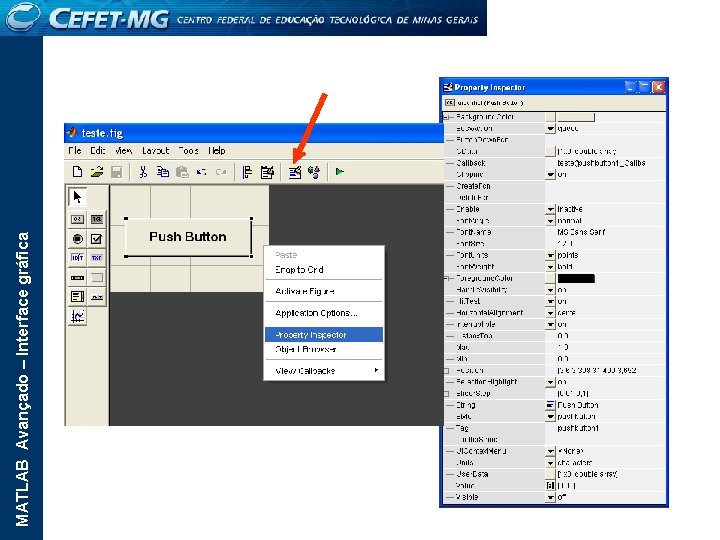Expand the ForegroundColor property row
This screenshot has height=540, width=720.
446,278
